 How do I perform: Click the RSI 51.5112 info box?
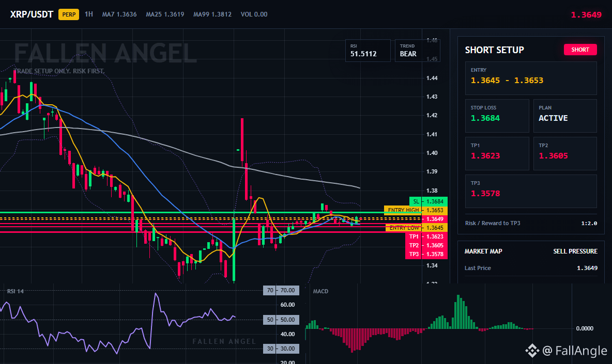[x=368, y=51]
